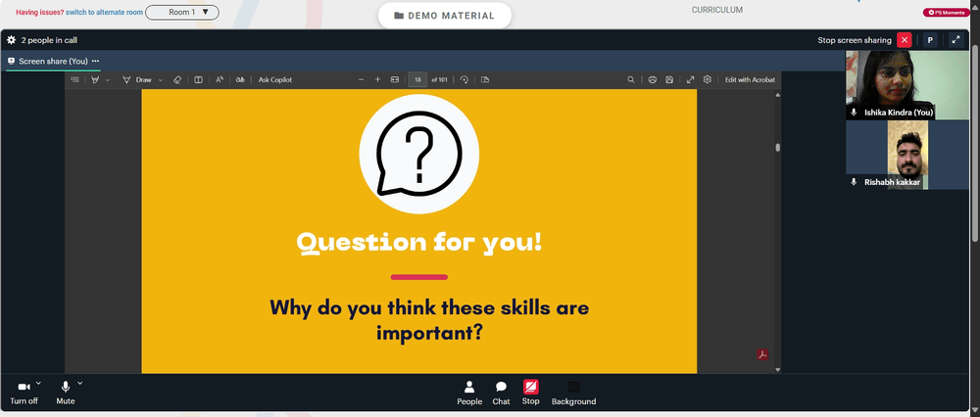Screen dimensions: 980x417
Task: Click the PDF viewer vertical scrollbar thumb
Action: pyautogui.click(x=777, y=148)
